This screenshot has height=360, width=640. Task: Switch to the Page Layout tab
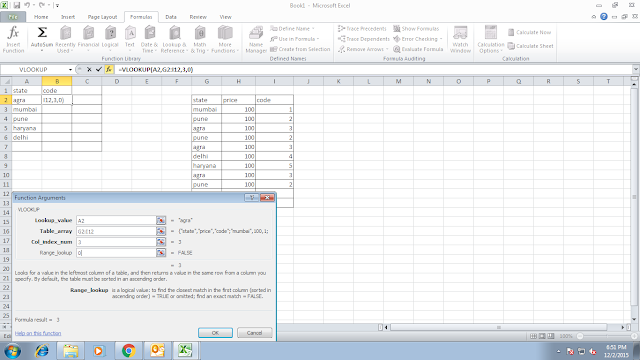[x=102, y=17]
